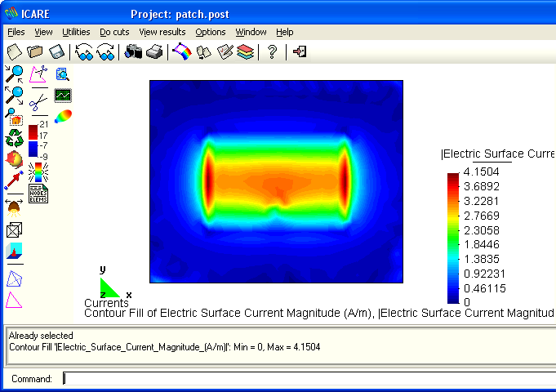Click the 'Already selected' message line
The height and width of the screenshot is (392, 556).
41,336
